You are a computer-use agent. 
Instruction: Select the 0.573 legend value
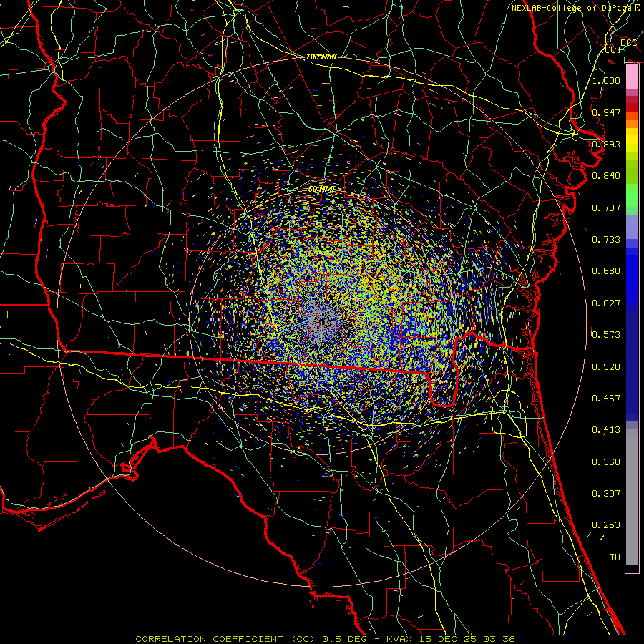pos(606,335)
